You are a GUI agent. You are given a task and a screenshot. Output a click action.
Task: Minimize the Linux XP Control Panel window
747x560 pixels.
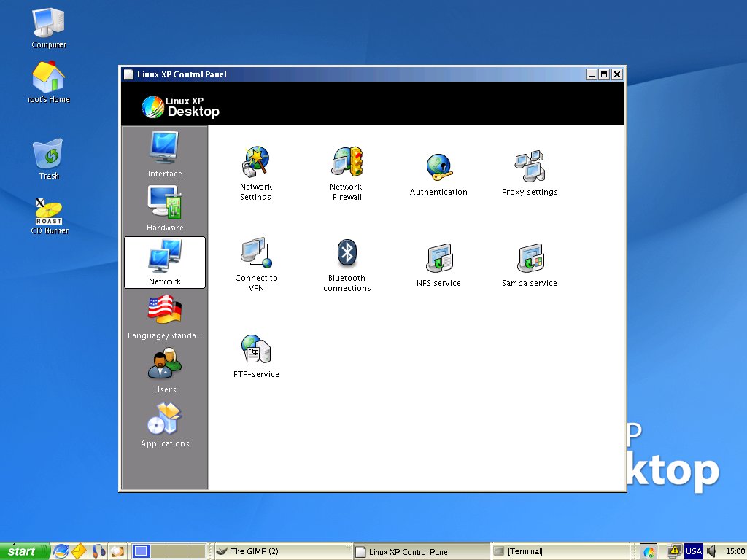[591, 74]
